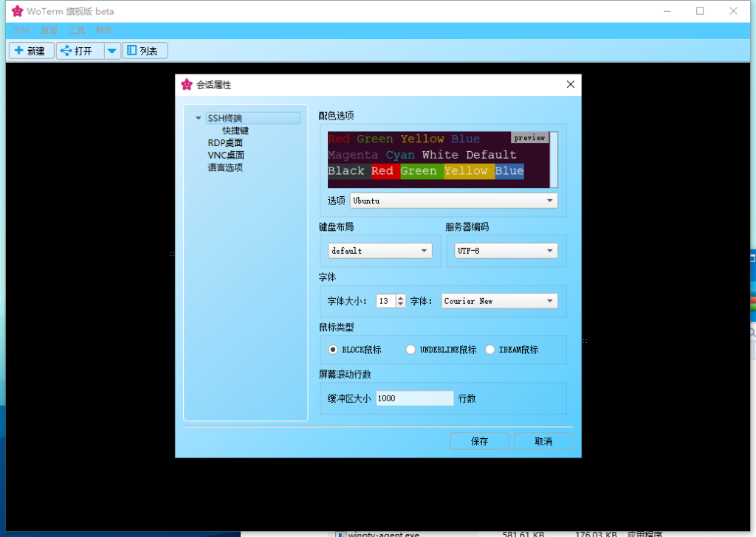Click the 新建 (New) toolbar button

tap(31, 51)
